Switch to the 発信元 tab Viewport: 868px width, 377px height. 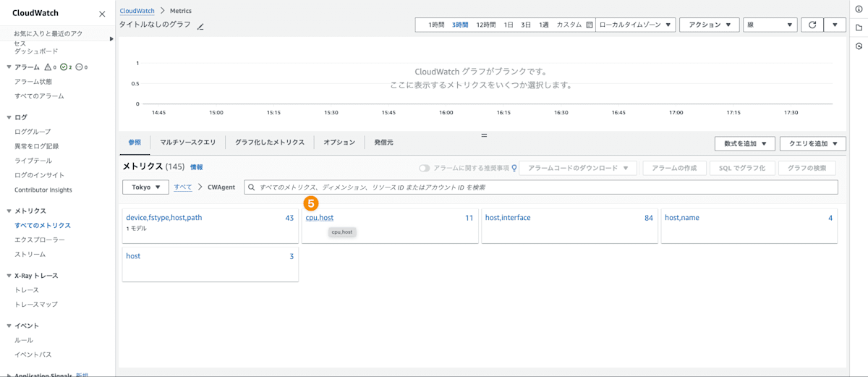pyautogui.click(x=383, y=143)
